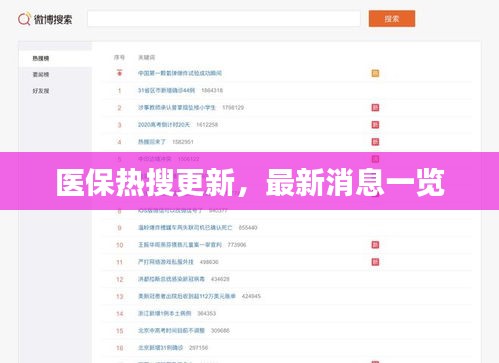Focus the Weibo search input box

point(224,19)
